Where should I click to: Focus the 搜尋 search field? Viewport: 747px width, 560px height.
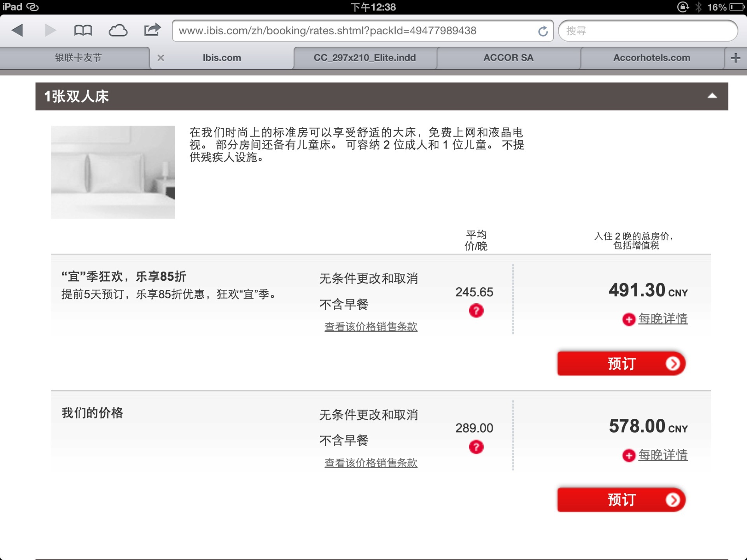point(648,31)
